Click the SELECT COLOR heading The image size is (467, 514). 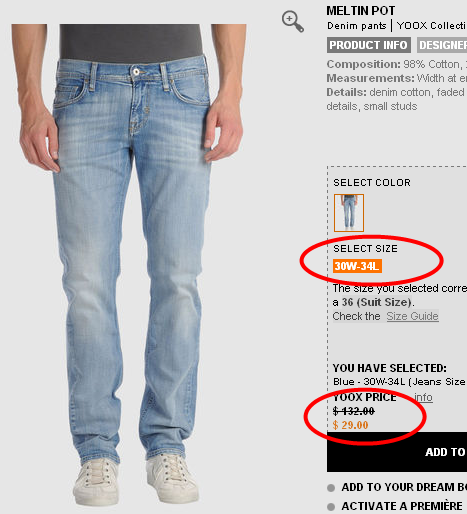[372, 183]
